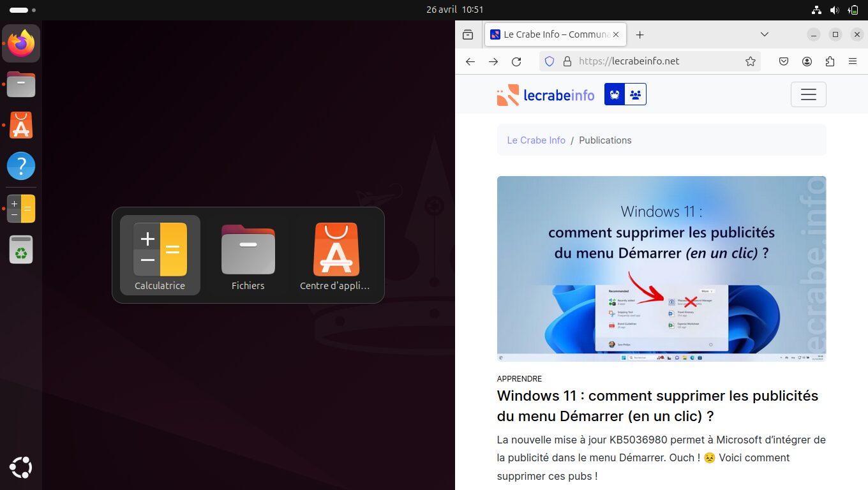Image resolution: width=868 pixels, height=490 pixels.
Task: Click the APPRENDRE category label
Action: click(520, 378)
